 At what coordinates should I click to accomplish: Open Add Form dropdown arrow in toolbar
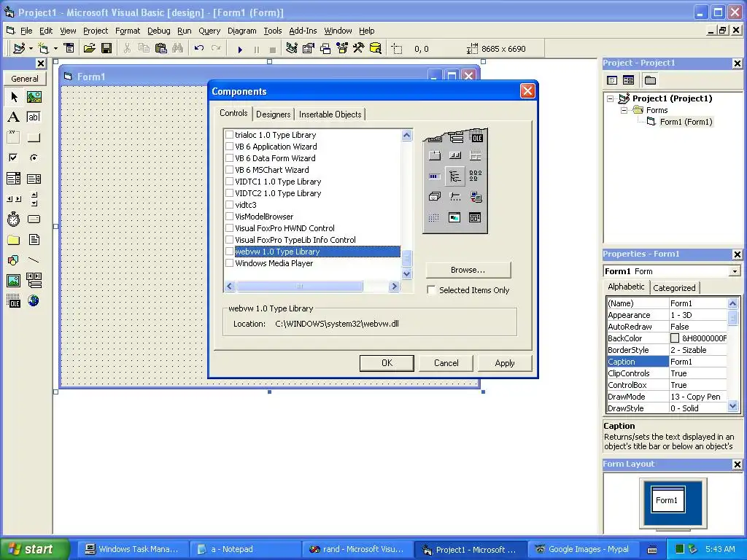(55, 49)
